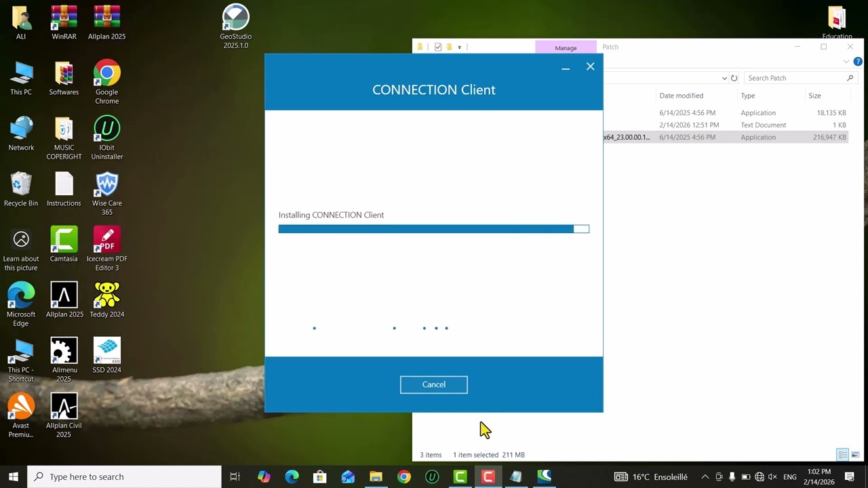Open the WinRAR desktop icon
Image resolution: width=868 pixels, height=488 pixels.
pyautogui.click(x=64, y=23)
